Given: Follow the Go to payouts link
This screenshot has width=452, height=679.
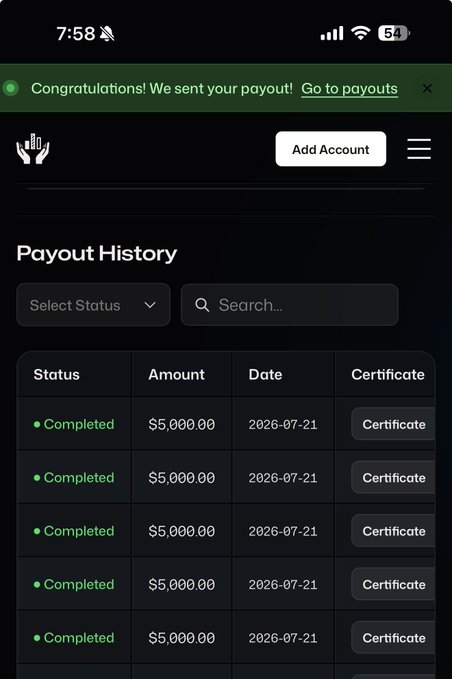Looking at the screenshot, I should click(x=349, y=89).
